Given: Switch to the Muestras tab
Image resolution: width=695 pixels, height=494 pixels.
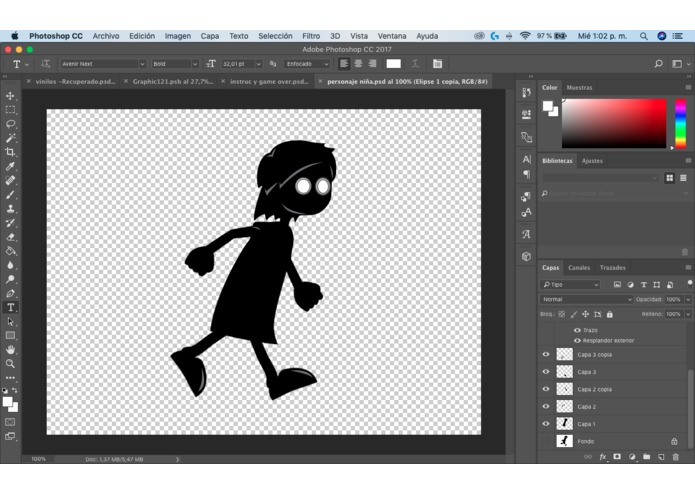Looking at the screenshot, I should point(579,88).
